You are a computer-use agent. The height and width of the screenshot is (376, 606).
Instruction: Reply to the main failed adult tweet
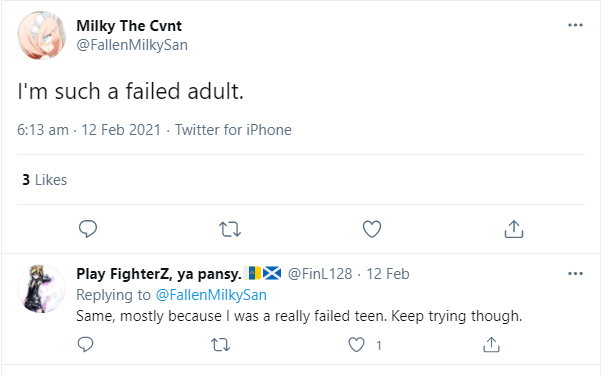(88, 229)
